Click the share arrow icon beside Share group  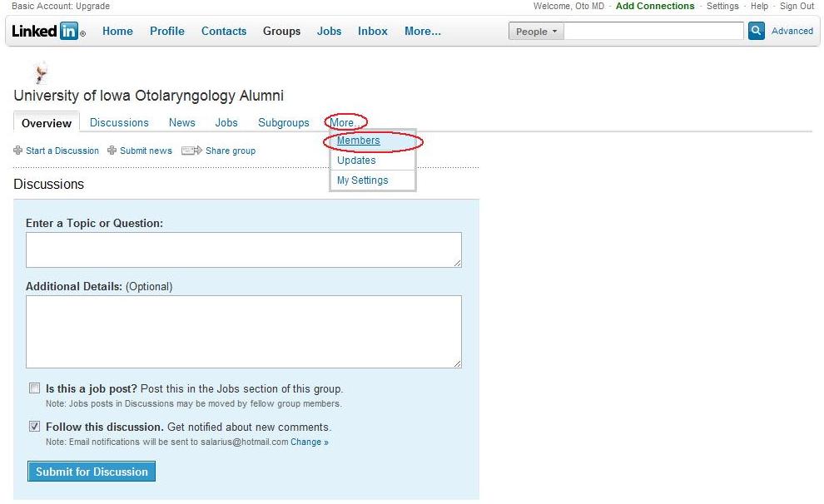191,151
